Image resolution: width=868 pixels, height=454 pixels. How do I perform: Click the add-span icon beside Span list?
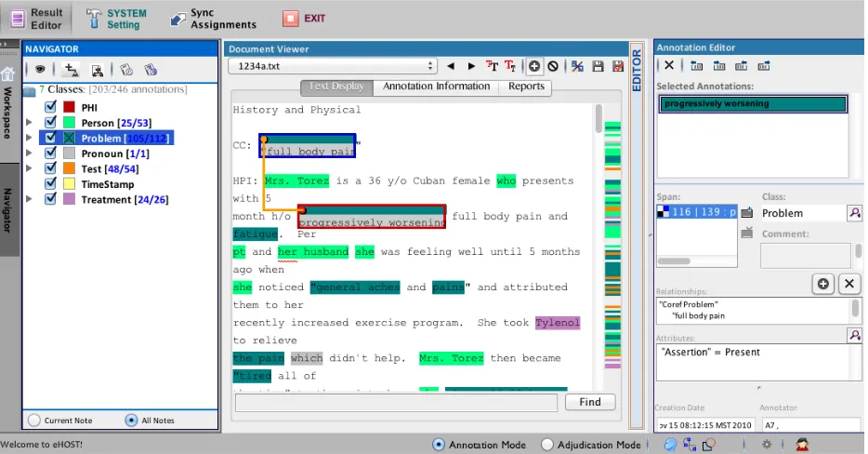(747, 212)
